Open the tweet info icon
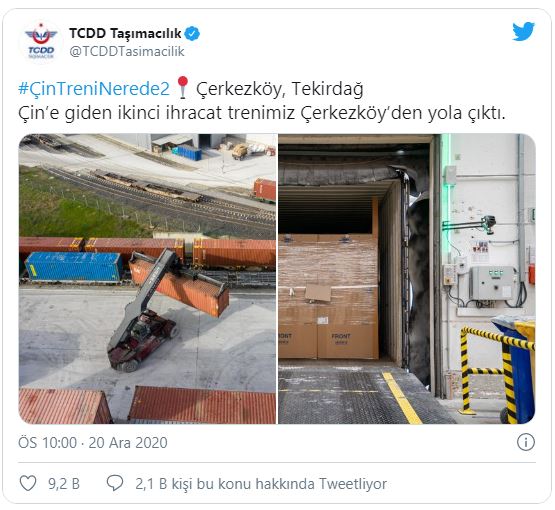Image resolution: width=555 pixels, height=510 pixels. point(526,442)
